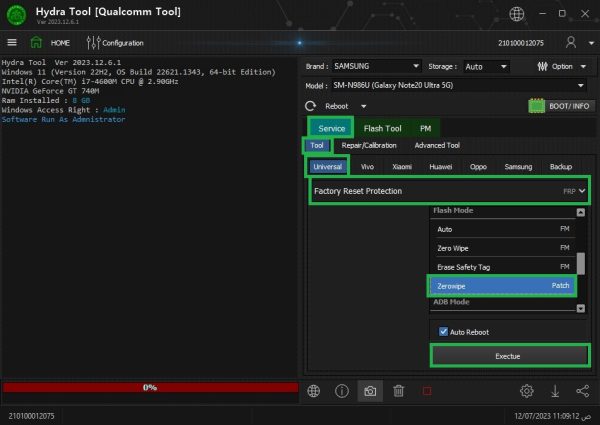
Task: Click the red stop square icon
Action: click(x=427, y=391)
